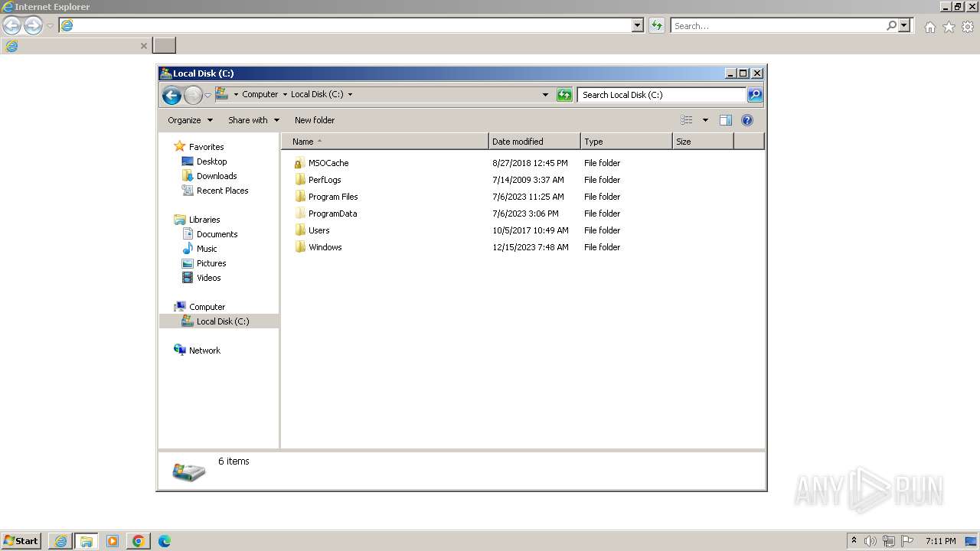The width and height of the screenshot is (980, 551).
Task: Focus the Internet Explorer address bar
Action: point(352,25)
